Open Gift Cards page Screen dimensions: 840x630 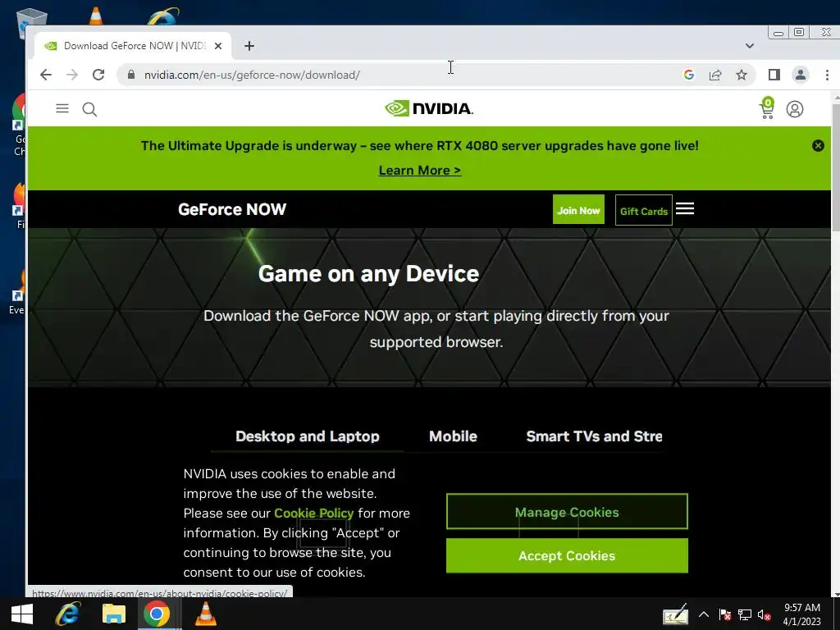click(643, 211)
